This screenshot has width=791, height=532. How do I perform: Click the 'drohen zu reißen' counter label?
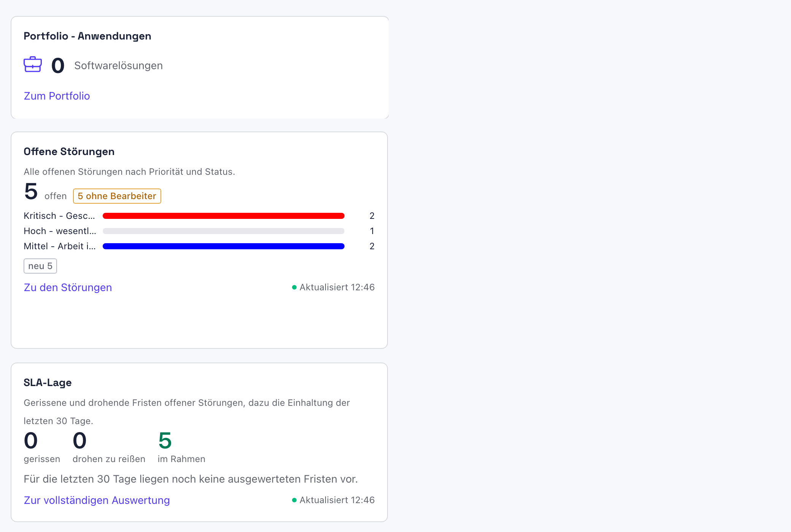(109, 459)
